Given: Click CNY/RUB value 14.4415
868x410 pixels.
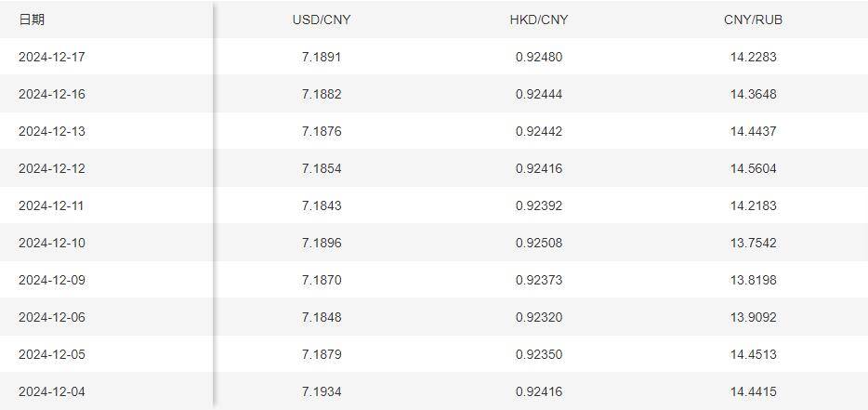Looking at the screenshot, I should [x=753, y=391].
